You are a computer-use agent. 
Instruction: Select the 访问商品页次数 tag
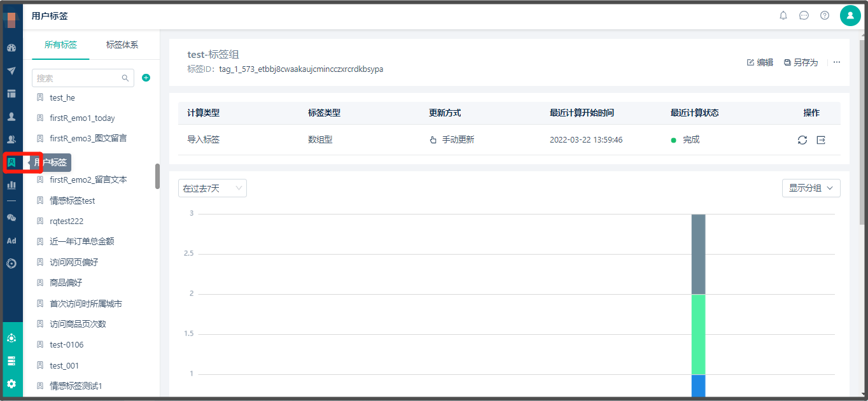pos(78,324)
